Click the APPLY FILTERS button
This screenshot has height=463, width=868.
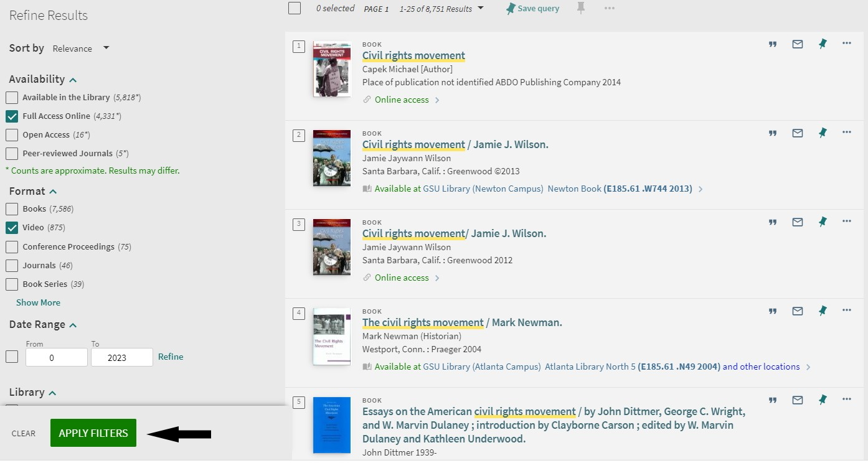[93, 433]
